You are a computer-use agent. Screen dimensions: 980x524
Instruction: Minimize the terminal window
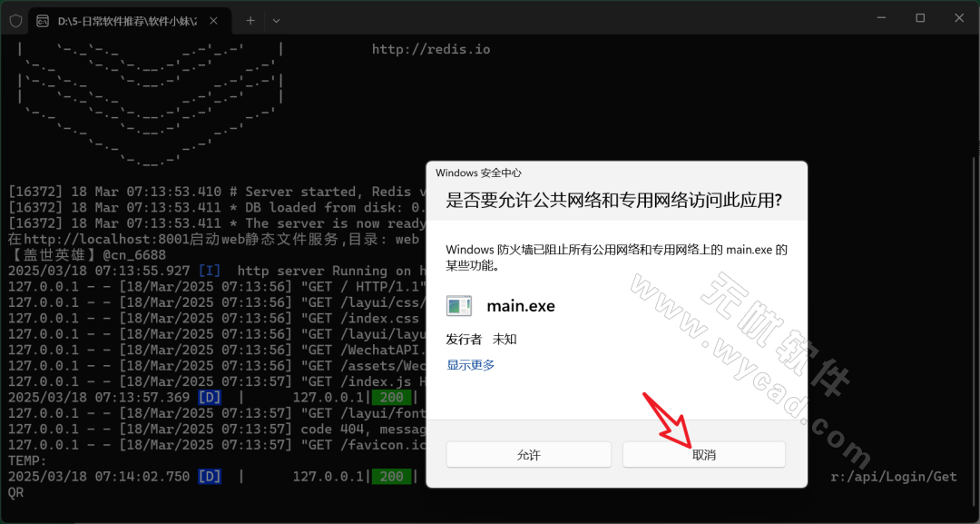click(877, 18)
